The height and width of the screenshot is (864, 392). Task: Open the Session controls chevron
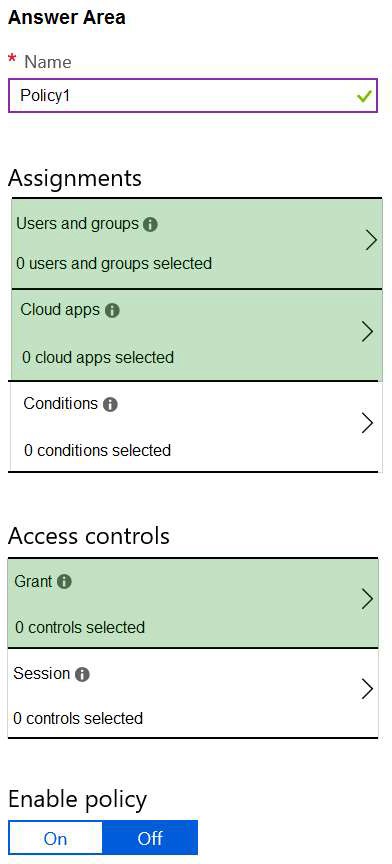(x=368, y=689)
